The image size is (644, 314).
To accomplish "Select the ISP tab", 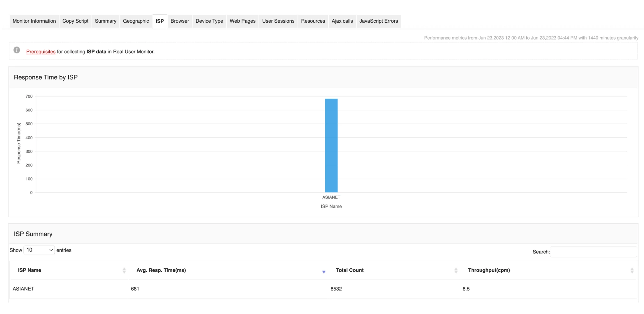I will [160, 21].
